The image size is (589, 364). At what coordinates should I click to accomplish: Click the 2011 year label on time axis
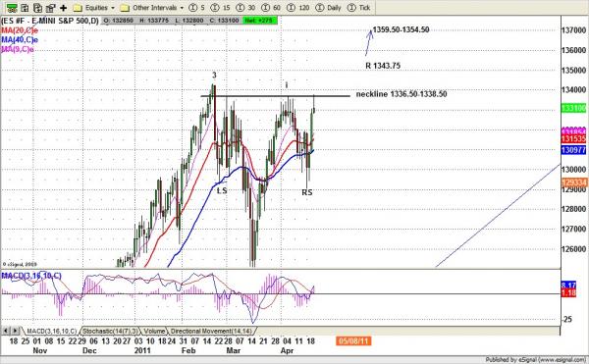(x=142, y=350)
